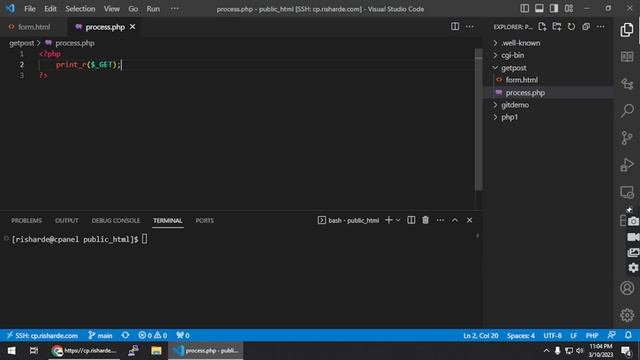Open the terminal launch profile dropdown
Viewport: 640px width, 360px height.
398,220
